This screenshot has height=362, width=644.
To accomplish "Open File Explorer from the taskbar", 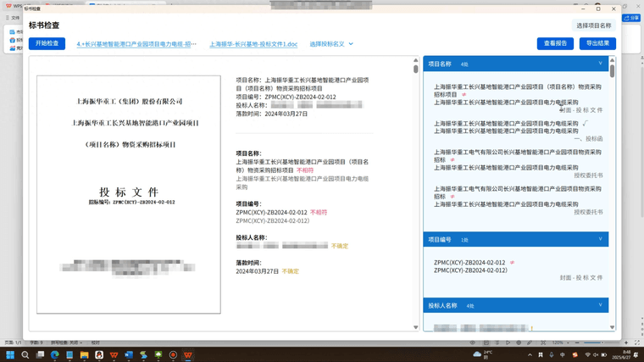I will coord(84,354).
